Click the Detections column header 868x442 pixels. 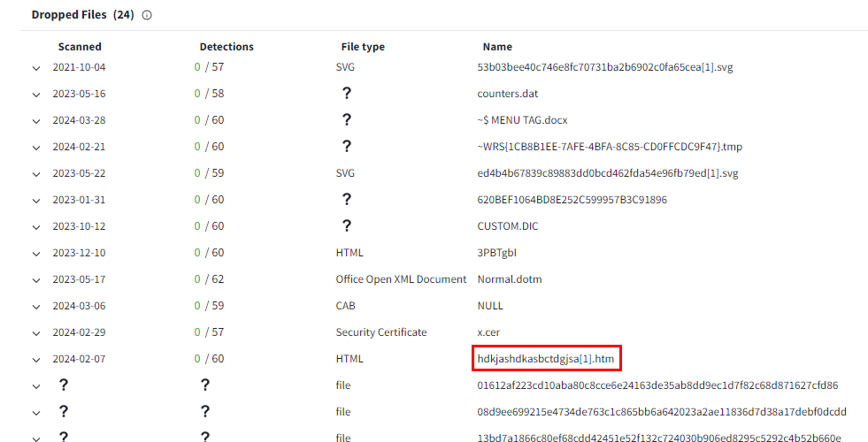(x=227, y=47)
